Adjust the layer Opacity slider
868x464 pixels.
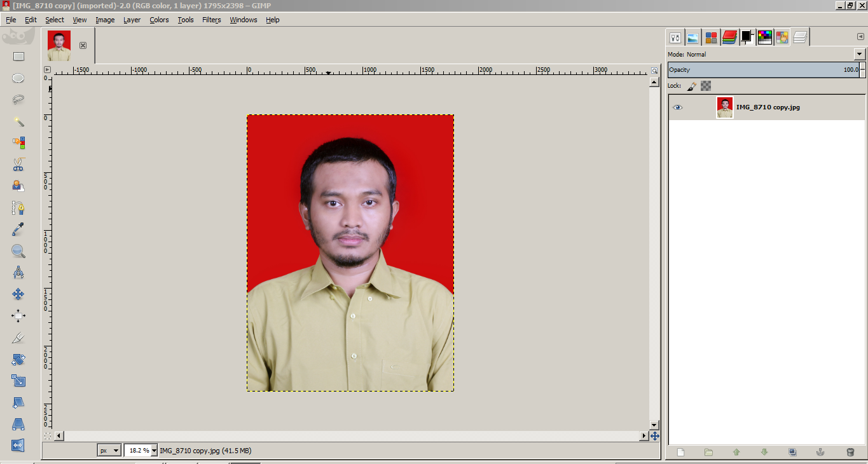763,70
